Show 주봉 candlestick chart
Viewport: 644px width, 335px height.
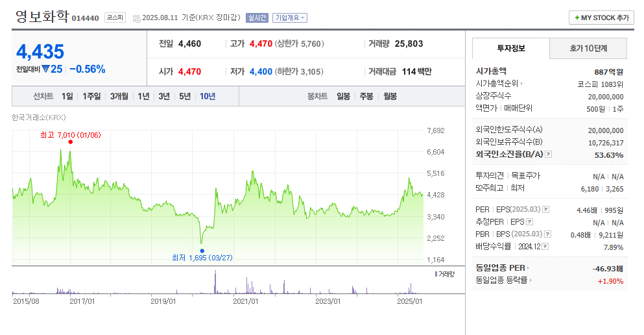pos(366,96)
